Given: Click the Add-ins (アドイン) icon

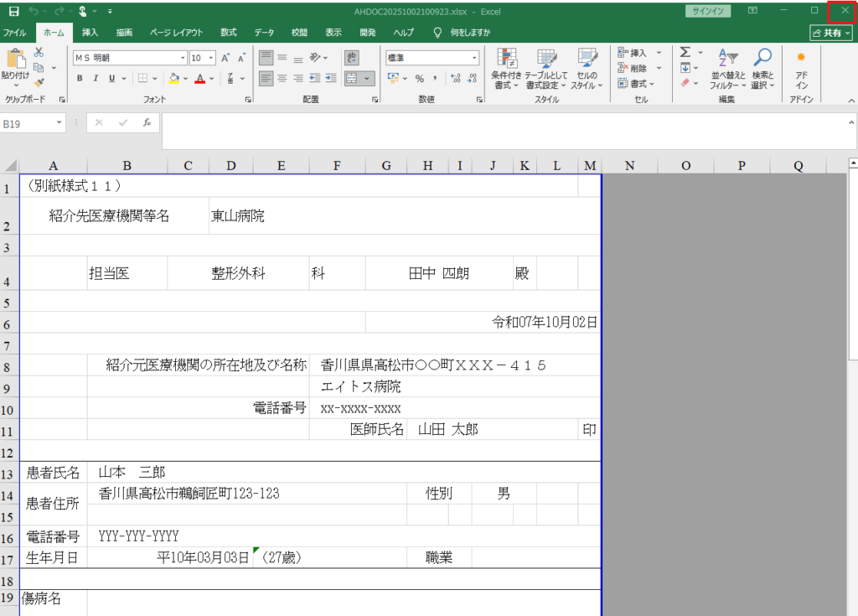Looking at the screenshot, I should pyautogui.click(x=801, y=68).
